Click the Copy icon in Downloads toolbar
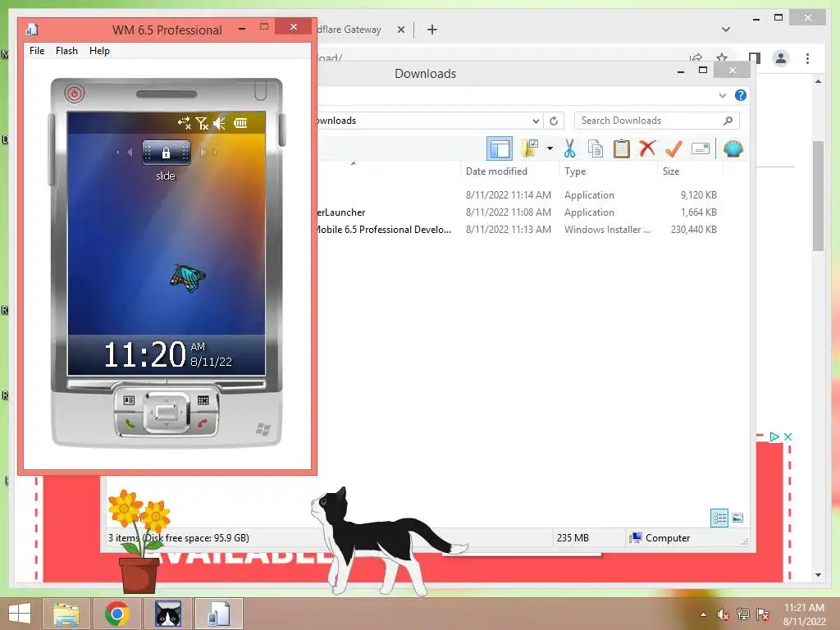This screenshot has height=630, width=840. (x=596, y=148)
